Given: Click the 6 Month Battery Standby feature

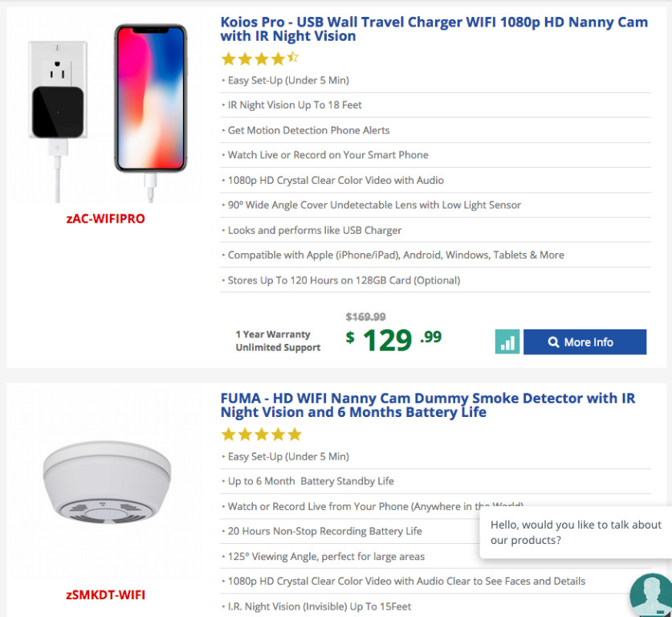Looking at the screenshot, I should point(311,481).
